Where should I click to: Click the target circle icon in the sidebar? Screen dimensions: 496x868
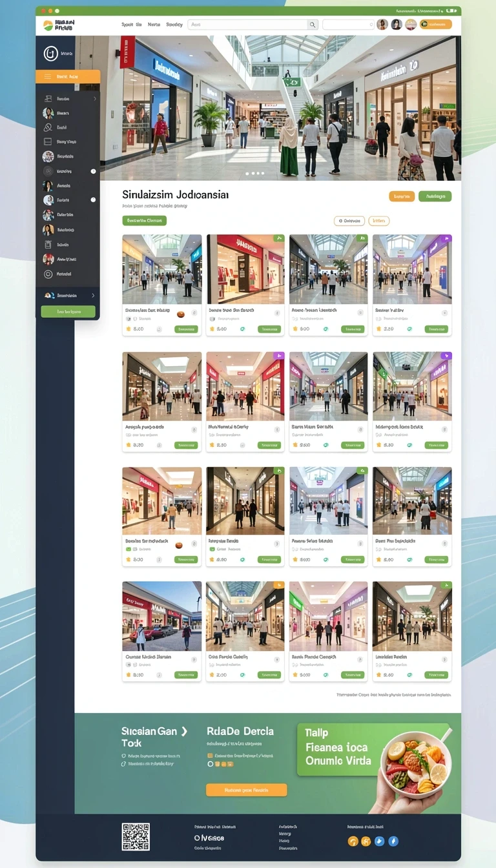pos(48,274)
